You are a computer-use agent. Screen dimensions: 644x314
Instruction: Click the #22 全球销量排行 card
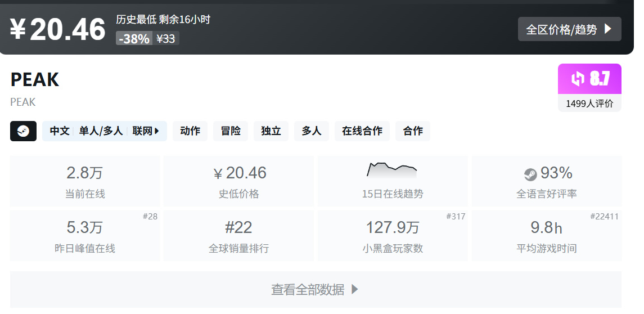pyautogui.click(x=238, y=236)
